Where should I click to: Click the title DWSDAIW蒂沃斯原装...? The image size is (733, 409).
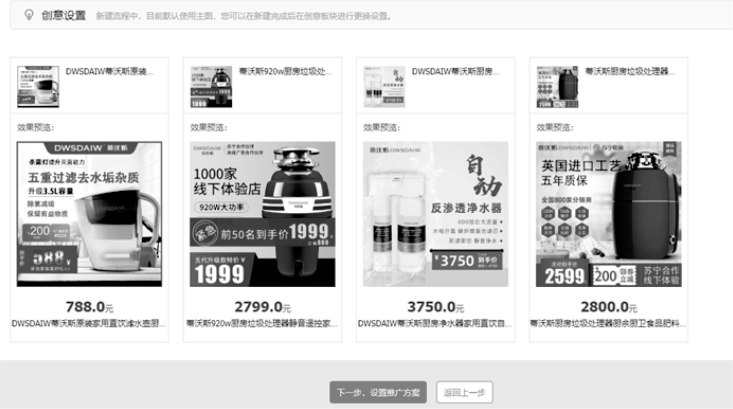tap(109, 72)
